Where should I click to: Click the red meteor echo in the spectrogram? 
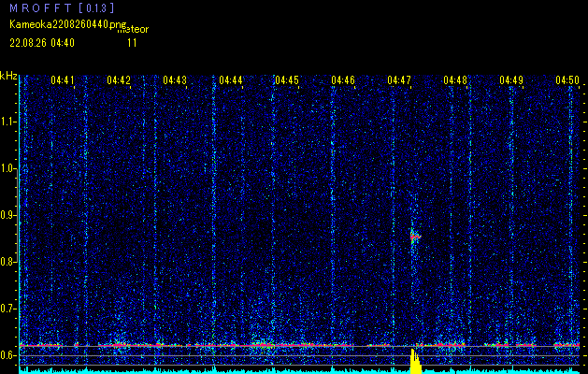[x=415, y=237]
